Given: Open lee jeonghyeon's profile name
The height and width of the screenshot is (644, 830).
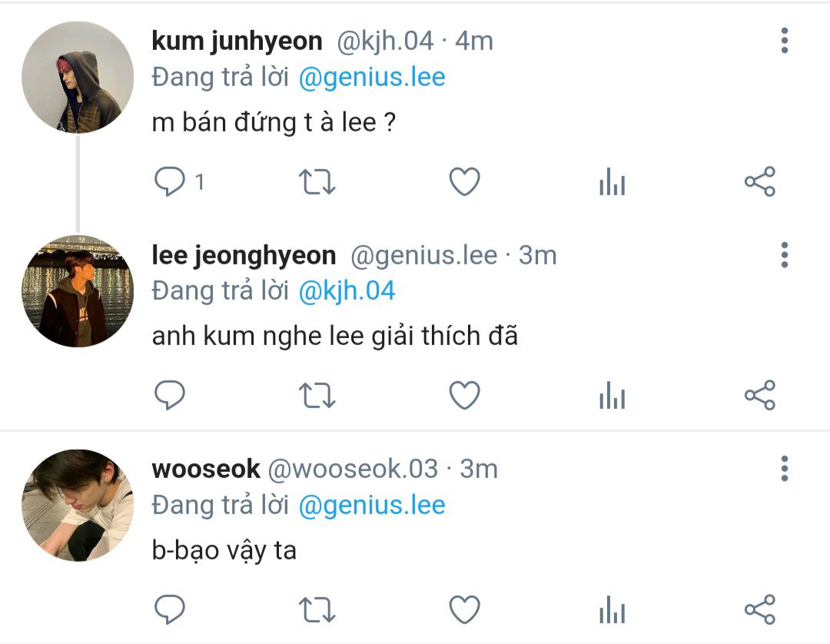Looking at the screenshot, I should 244,256.
